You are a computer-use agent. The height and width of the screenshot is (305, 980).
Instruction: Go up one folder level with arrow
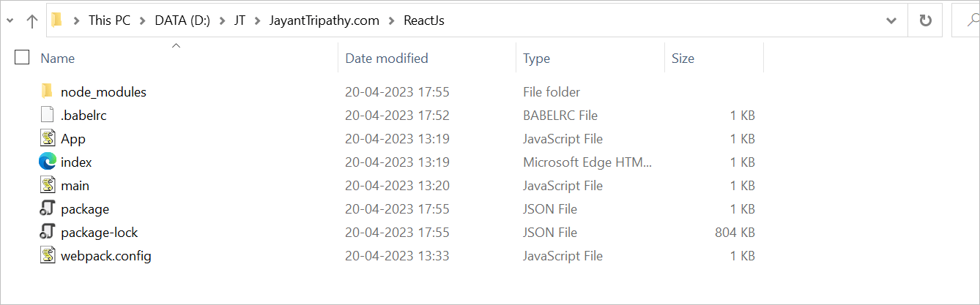click(31, 21)
